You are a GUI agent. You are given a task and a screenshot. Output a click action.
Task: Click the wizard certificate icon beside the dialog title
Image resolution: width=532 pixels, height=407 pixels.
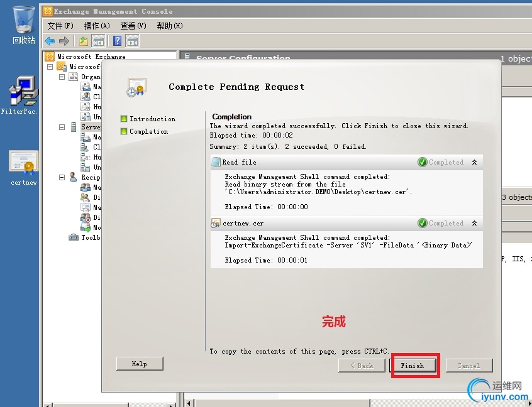(x=136, y=87)
